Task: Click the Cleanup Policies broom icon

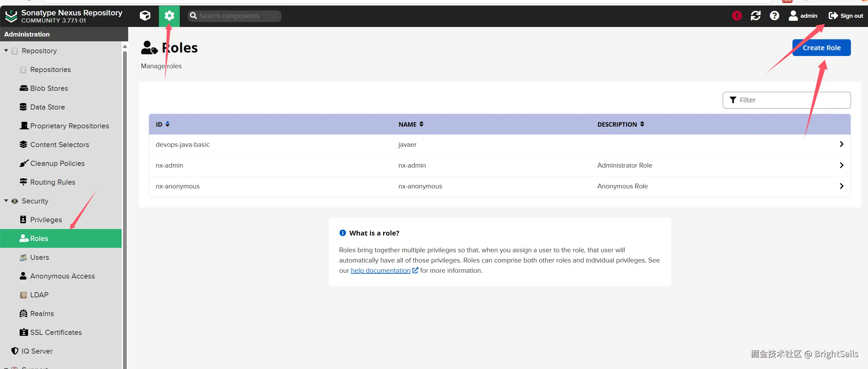Action: click(x=24, y=163)
